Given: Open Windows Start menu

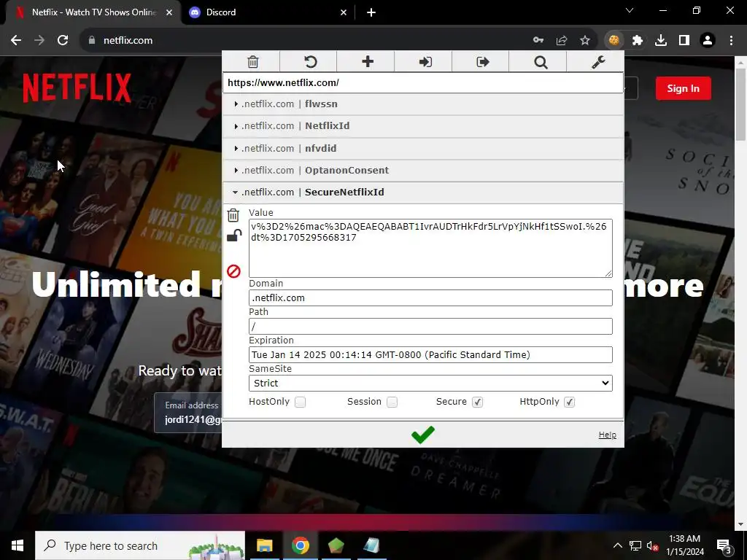Looking at the screenshot, I should click(x=18, y=545).
